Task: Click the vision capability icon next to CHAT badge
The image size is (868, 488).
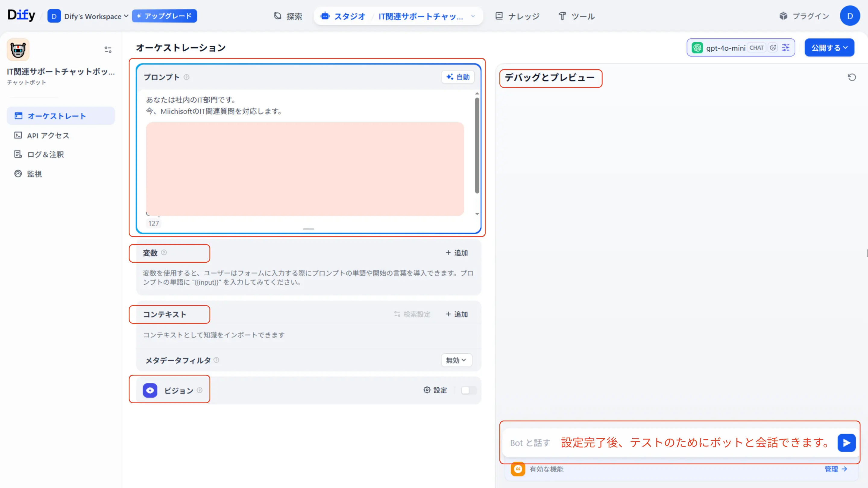Action: (x=773, y=48)
